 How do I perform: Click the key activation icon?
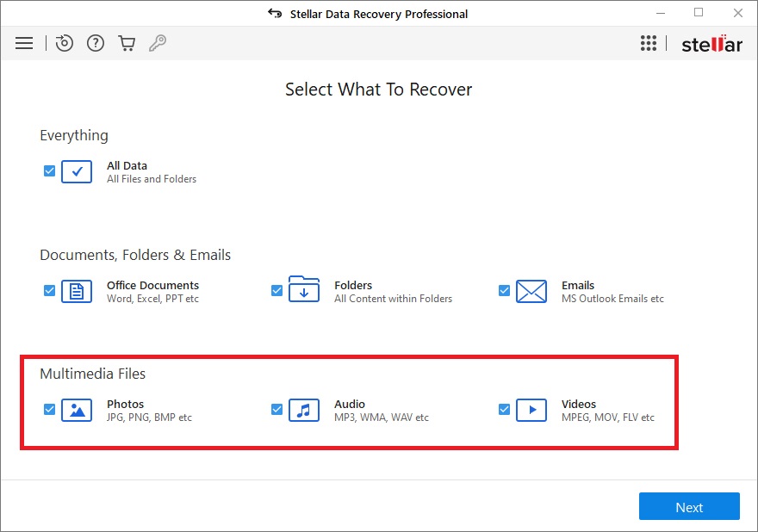point(158,44)
